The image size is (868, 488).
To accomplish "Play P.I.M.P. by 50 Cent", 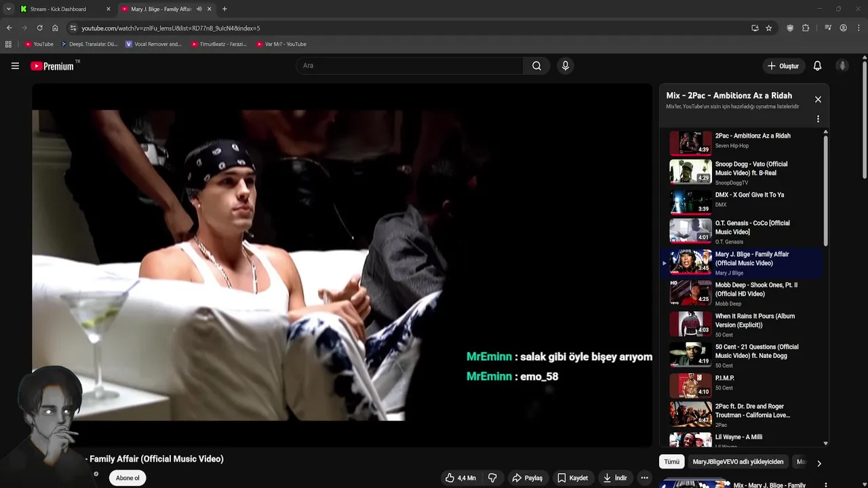I will point(741,385).
